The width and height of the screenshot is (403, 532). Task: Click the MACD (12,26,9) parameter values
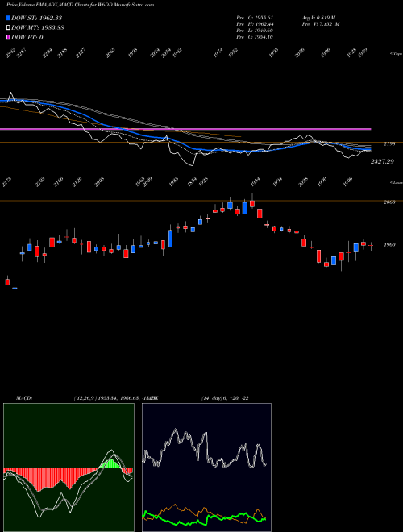(x=114, y=398)
